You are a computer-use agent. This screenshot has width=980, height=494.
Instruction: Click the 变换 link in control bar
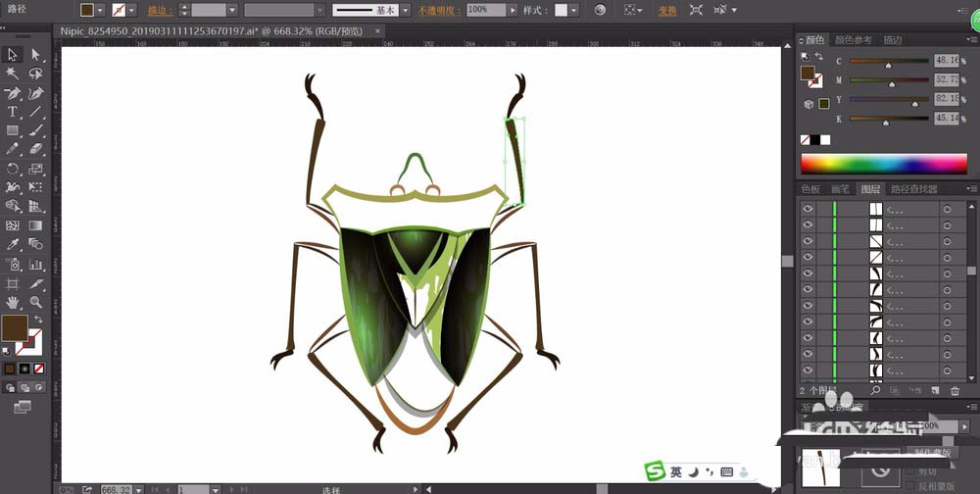pyautogui.click(x=667, y=10)
